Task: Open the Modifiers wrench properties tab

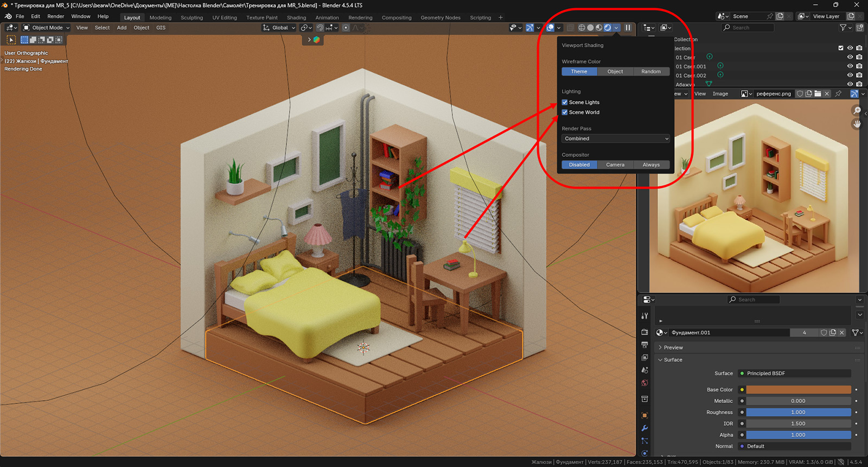Action: click(644, 428)
